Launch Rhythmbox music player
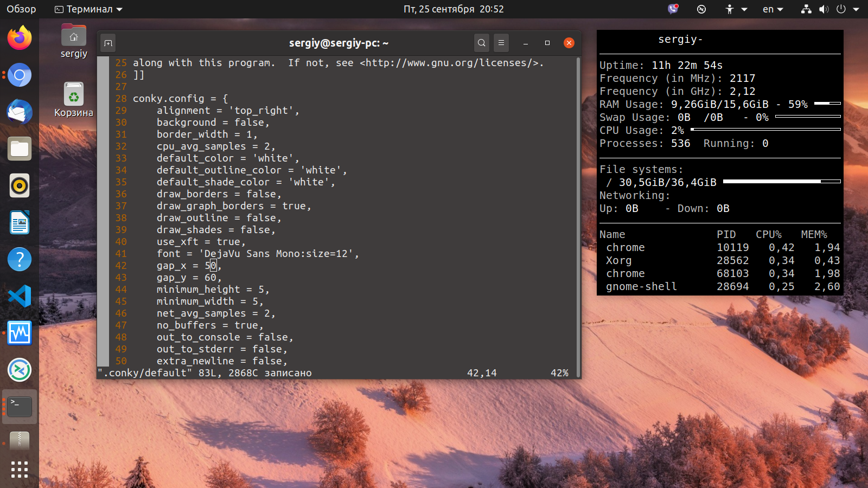The image size is (868, 488). click(x=20, y=185)
